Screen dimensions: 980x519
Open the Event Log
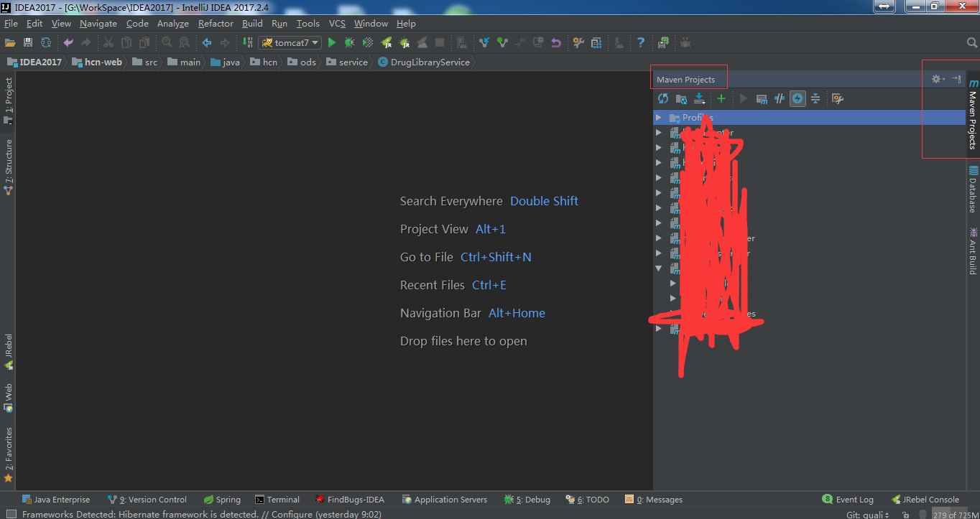tap(848, 500)
